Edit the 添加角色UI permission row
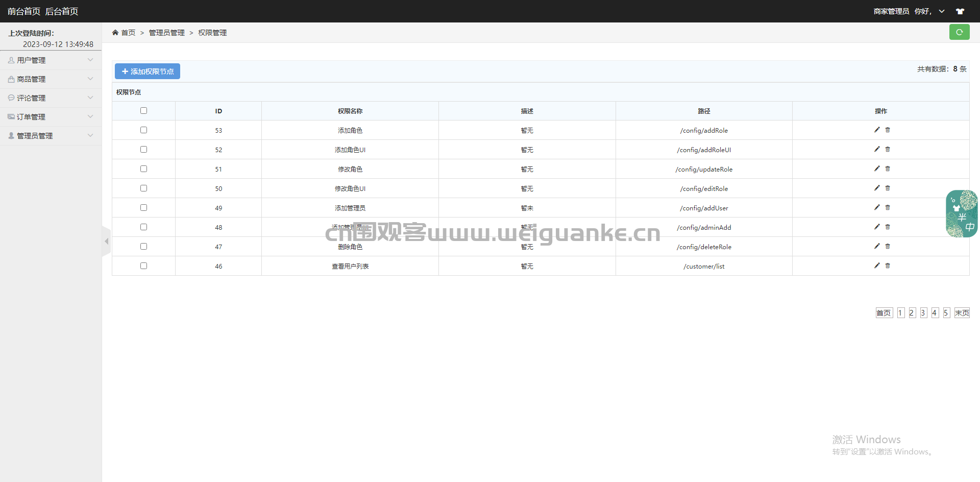The image size is (980, 482). [x=877, y=149]
